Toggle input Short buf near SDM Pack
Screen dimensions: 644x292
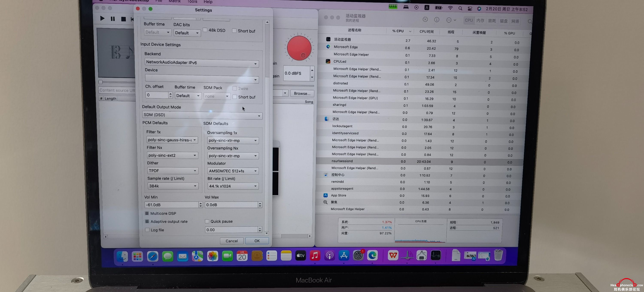tap(235, 97)
